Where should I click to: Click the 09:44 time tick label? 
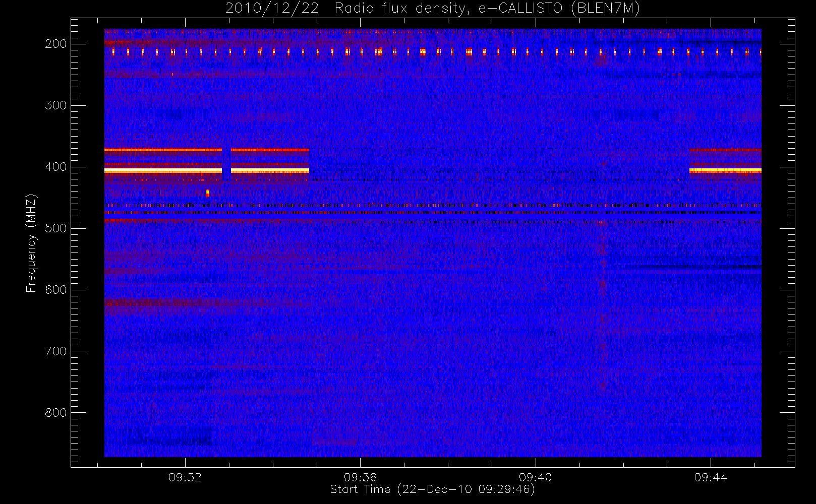pos(711,477)
